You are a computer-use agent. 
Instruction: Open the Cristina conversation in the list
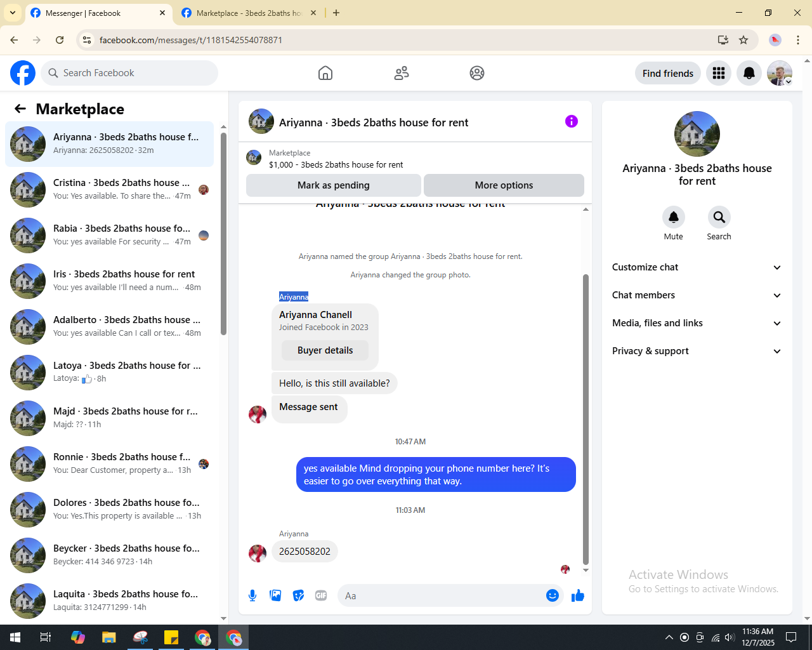109,190
